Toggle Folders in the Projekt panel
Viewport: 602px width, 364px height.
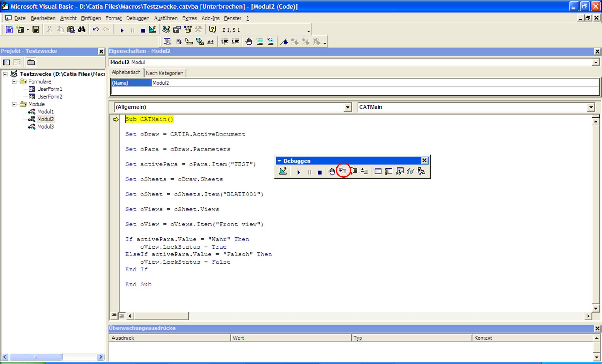click(31, 62)
